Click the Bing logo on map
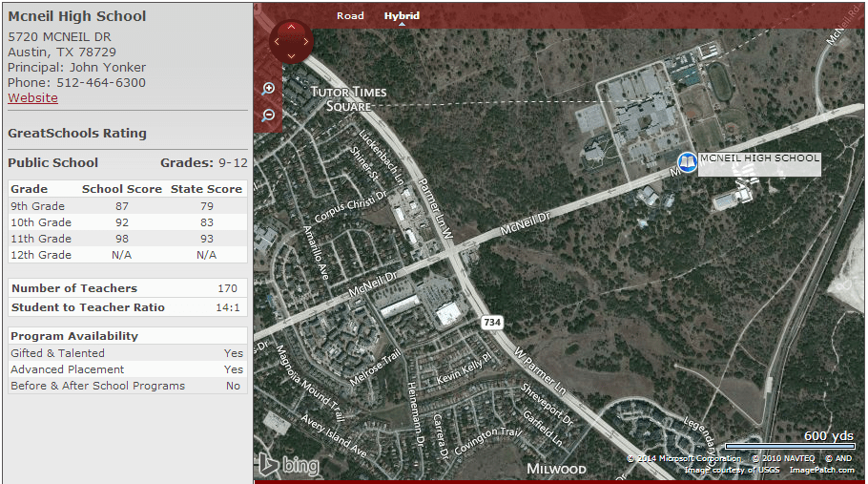 click(x=289, y=465)
